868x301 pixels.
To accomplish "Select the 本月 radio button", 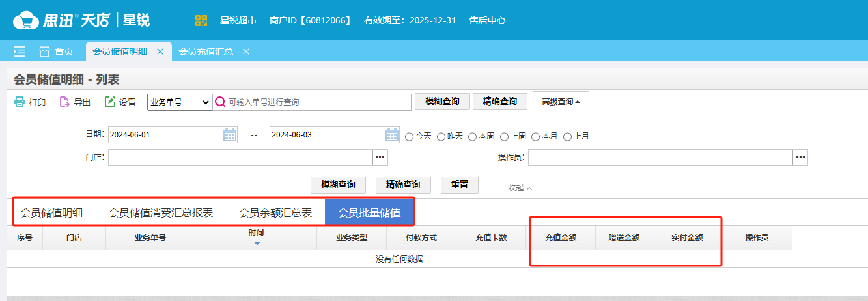I will pyautogui.click(x=536, y=137).
